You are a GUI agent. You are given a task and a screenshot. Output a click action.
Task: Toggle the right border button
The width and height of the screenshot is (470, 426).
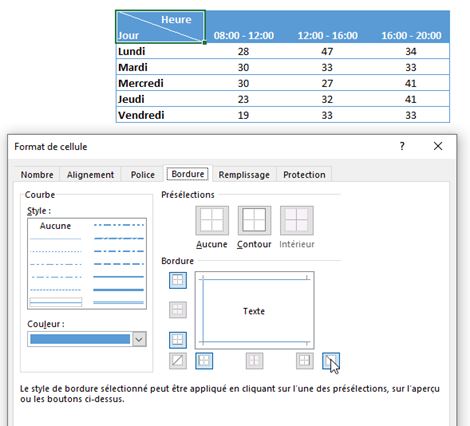coord(305,361)
